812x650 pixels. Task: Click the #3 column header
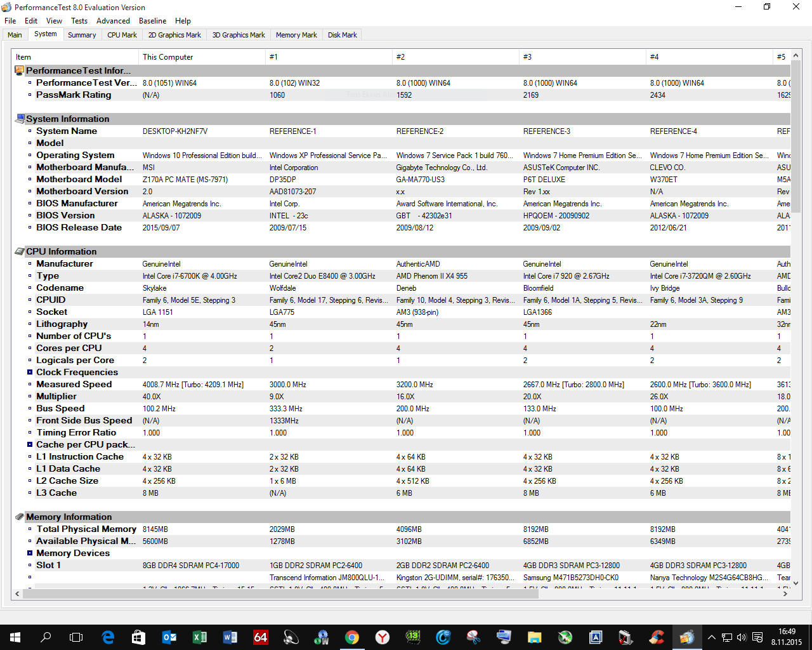point(583,56)
